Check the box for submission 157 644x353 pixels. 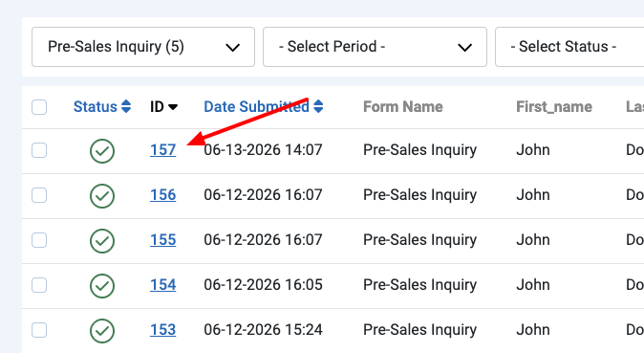click(39, 150)
